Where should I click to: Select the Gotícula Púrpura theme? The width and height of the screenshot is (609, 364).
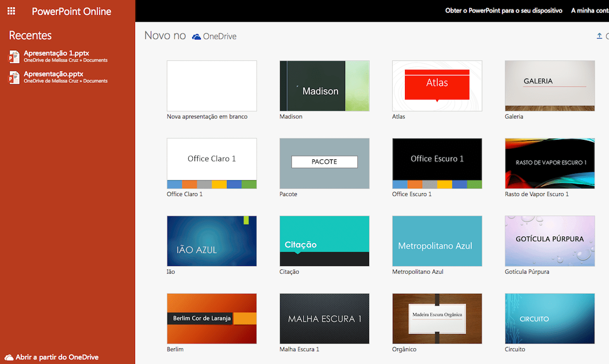(x=550, y=241)
